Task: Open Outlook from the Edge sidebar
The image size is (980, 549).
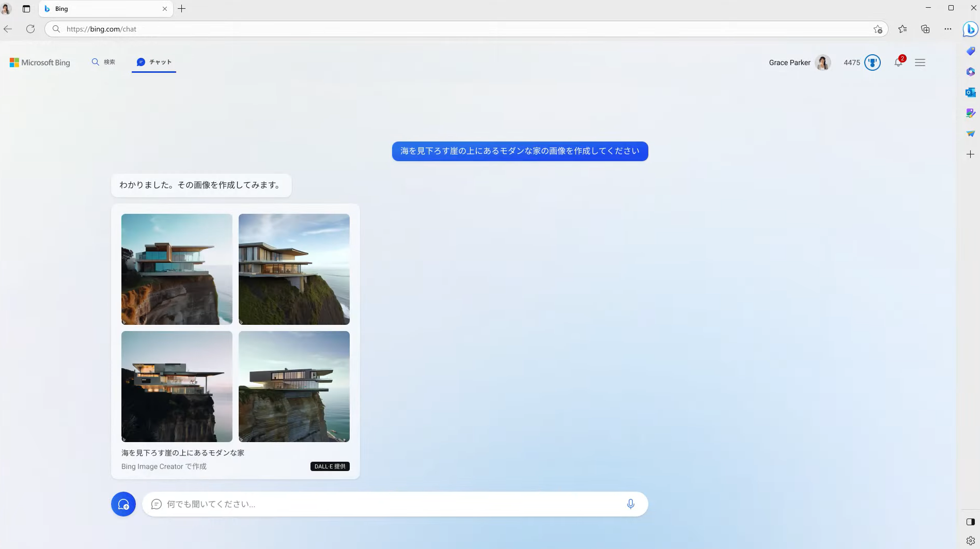Action: [970, 92]
